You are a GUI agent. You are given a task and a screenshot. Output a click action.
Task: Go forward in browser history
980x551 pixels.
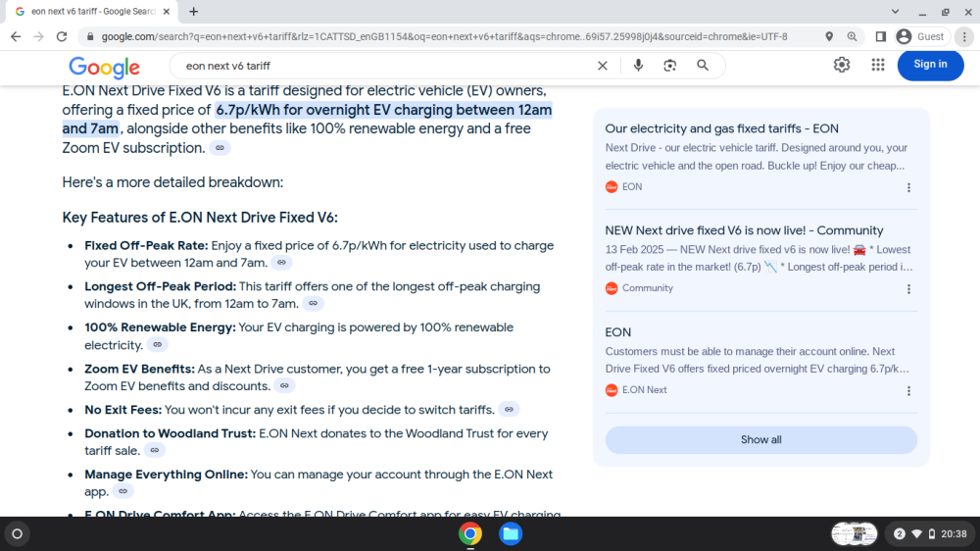click(x=39, y=37)
